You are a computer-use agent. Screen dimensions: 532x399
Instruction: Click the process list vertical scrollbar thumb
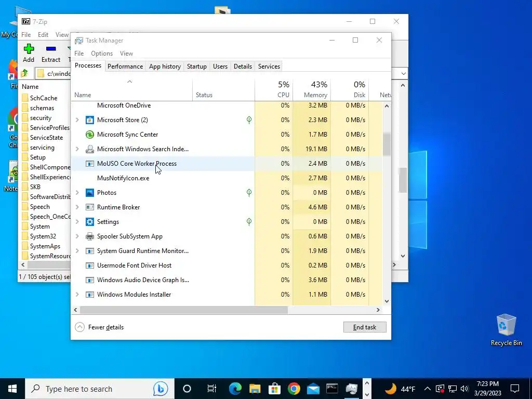pyautogui.click(x=387, y=144)
